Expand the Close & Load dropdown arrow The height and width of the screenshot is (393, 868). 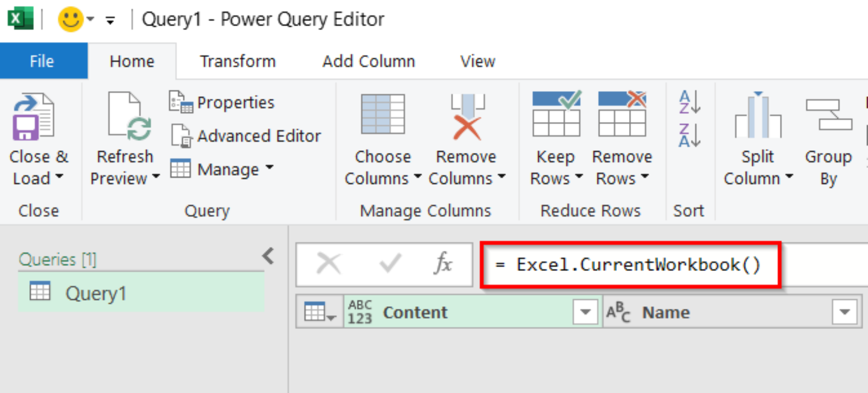point(59,176)
